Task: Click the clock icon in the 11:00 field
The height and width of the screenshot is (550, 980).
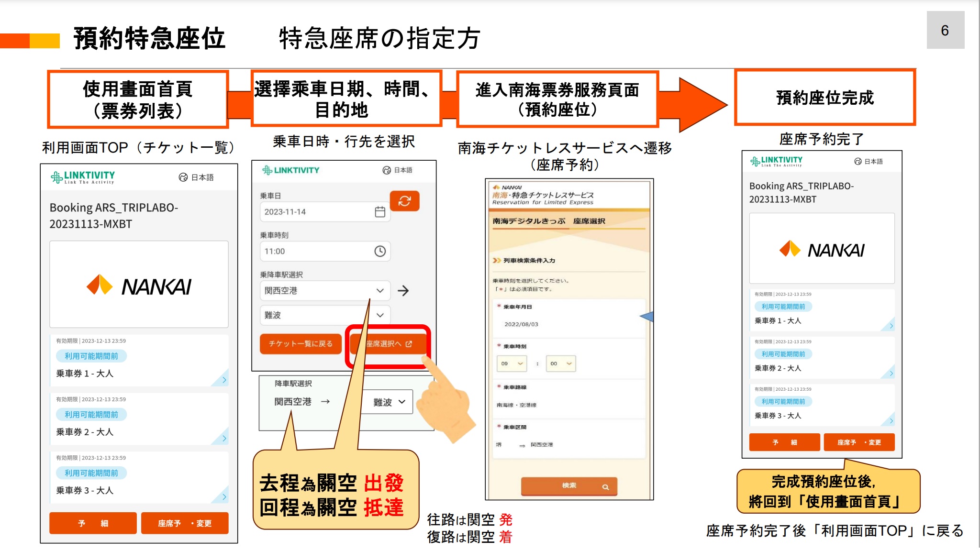Action: point(380,251)
